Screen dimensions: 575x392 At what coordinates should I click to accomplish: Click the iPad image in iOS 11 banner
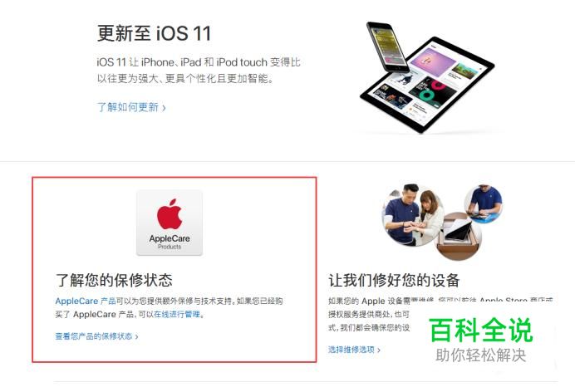(427, 85)
